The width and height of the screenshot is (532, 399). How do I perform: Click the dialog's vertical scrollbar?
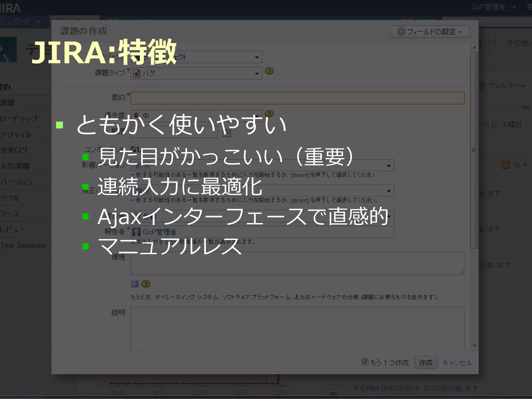coord(474,151)
